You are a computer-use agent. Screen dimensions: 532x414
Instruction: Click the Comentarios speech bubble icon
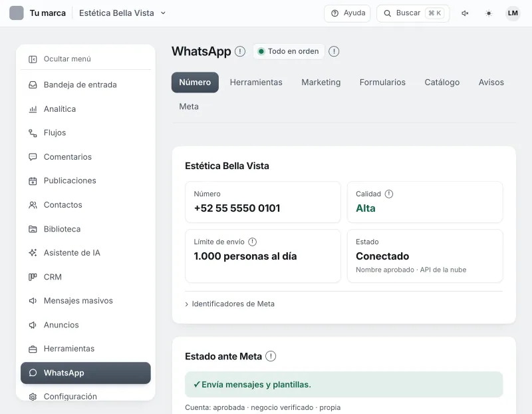pos(33,157)
